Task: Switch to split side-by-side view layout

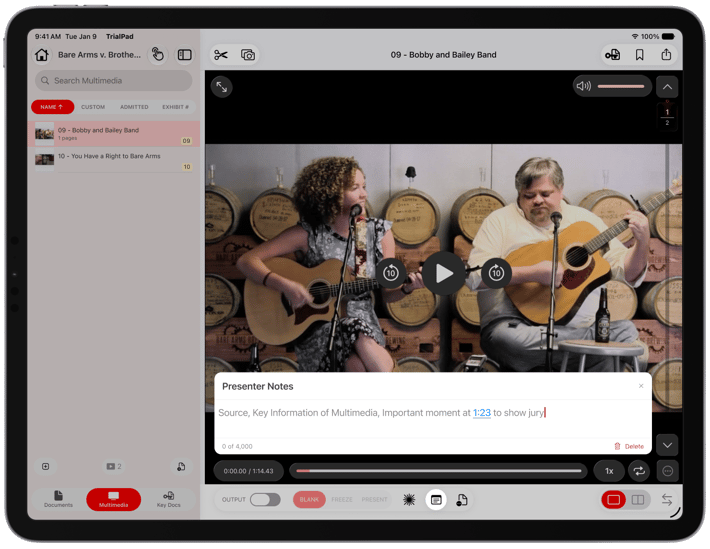Action: pos(638,500)
